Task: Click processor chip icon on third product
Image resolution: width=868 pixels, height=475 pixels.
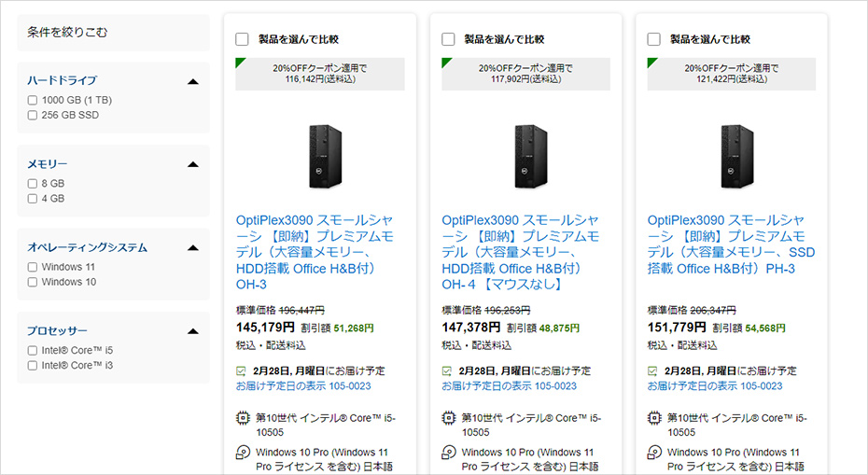Action: pos(653,418)
